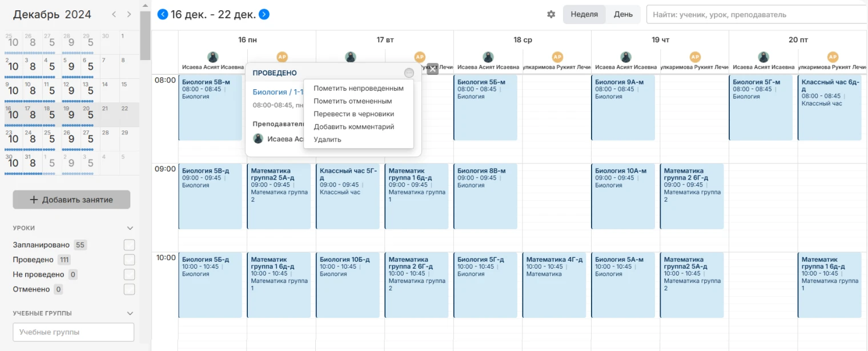Enable the Запланировано checkbox
The image size is (868, 351).
(130, 245)
